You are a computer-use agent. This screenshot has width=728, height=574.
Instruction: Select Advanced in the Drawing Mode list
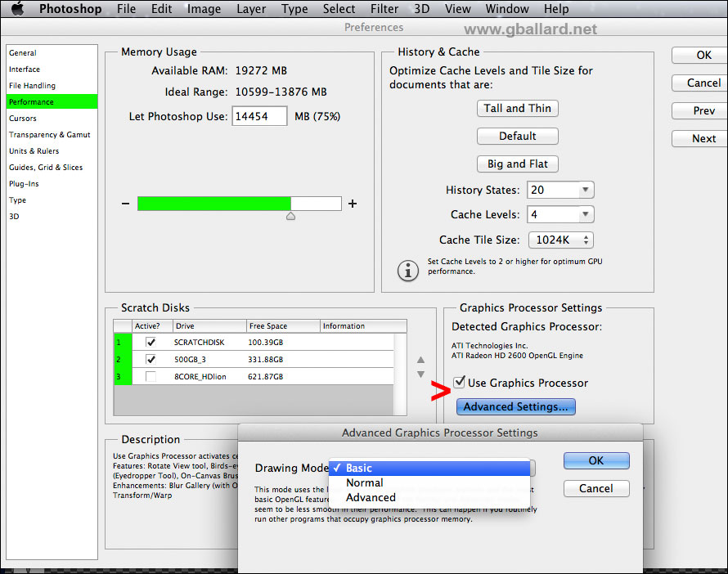tap(371, 497)
